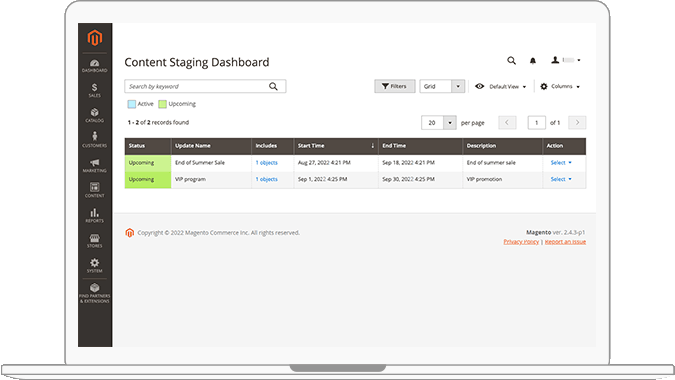Click start time Aug 27, 2022 4:21 PM
This screenshot has height=380, width=675.
point(324,163)
